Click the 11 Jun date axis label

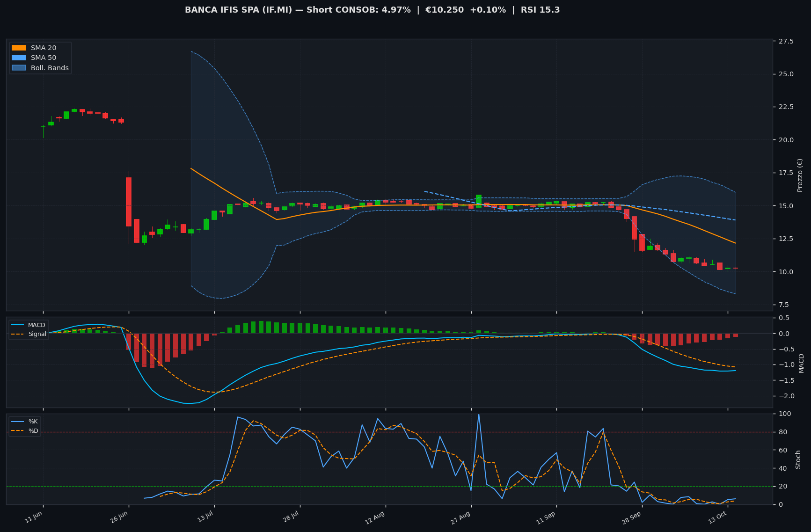[x=34, y=517]
